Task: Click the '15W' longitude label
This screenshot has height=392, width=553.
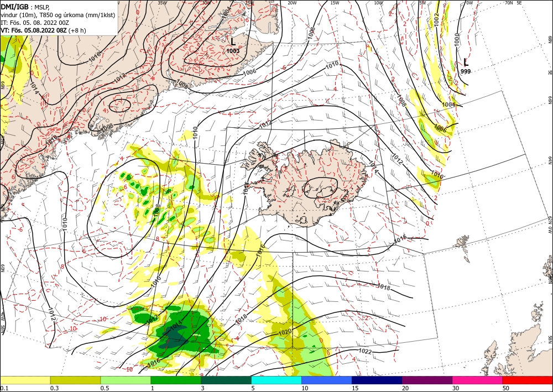Action: pos(335,3)
